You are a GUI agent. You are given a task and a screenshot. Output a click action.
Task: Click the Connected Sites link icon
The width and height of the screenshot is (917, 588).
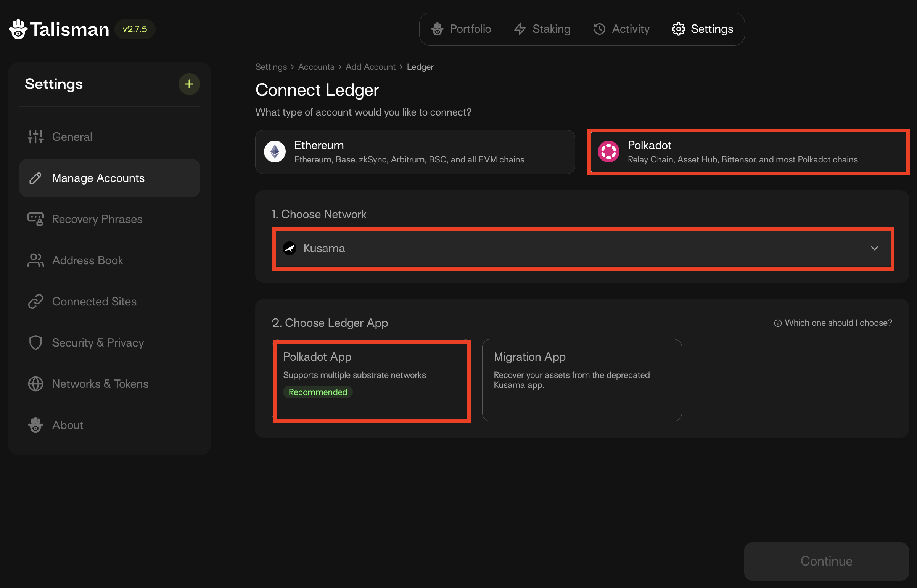(35, 302)
